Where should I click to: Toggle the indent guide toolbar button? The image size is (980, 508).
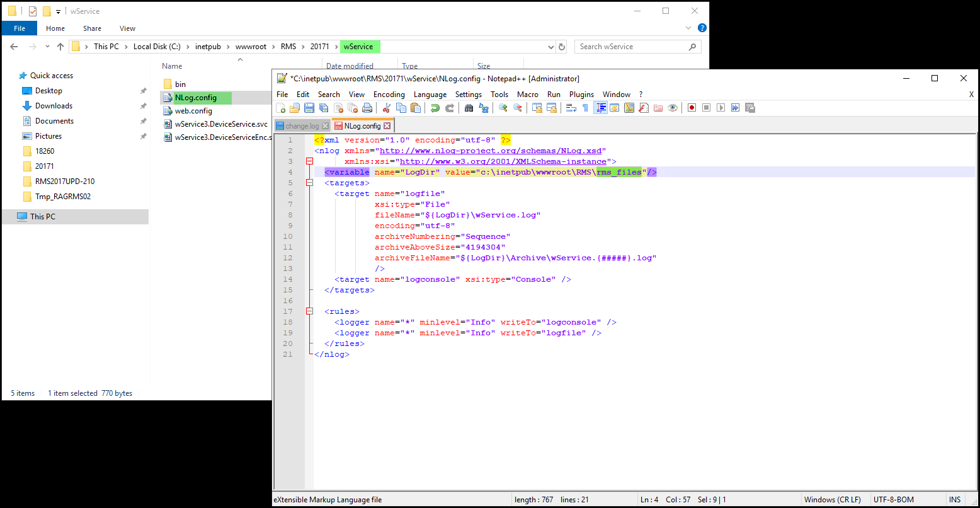pyautogui.click(x=600, y=108)
